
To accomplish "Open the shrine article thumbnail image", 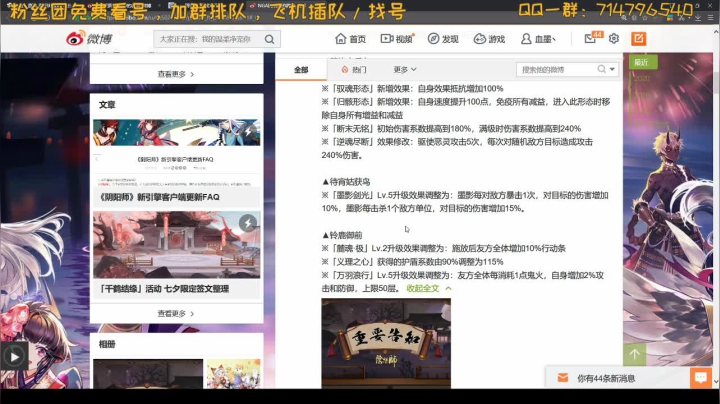I will (176, 245).
